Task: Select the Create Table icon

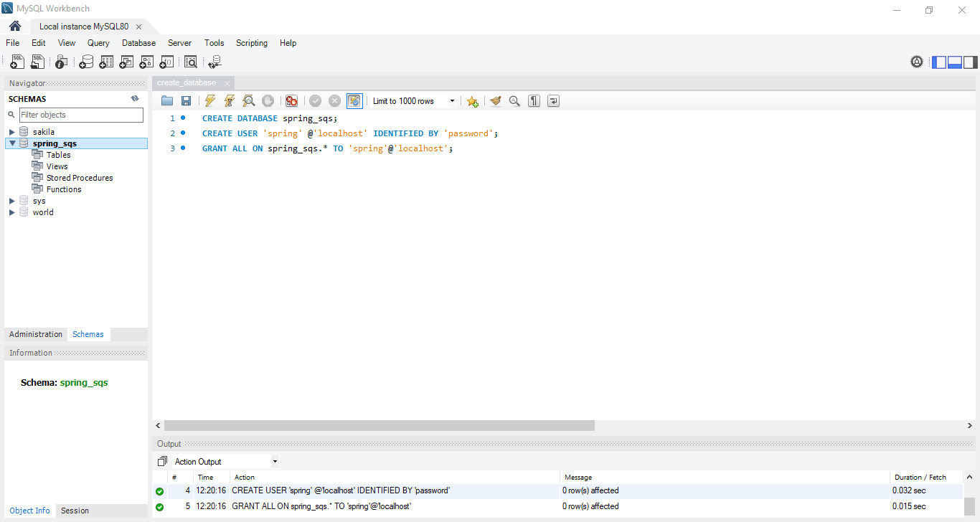Action: coord(106,62)
